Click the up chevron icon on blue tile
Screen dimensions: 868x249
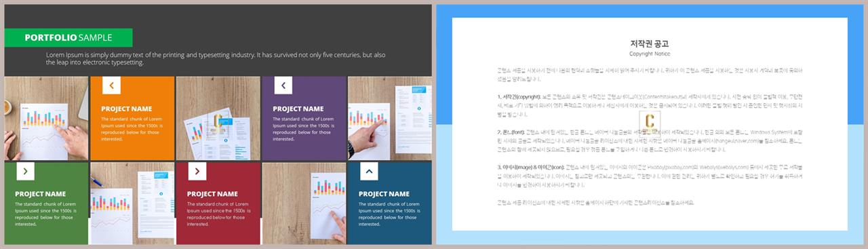tap(369, 171)
